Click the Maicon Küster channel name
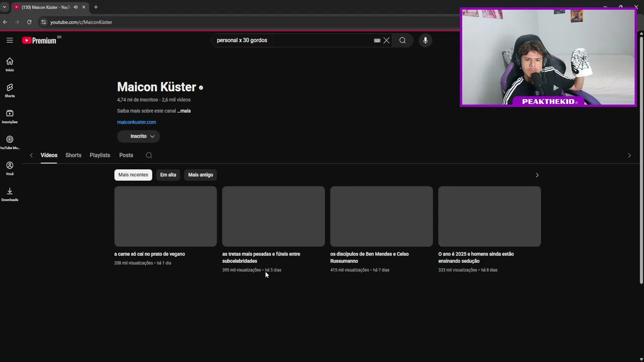This screenshot has width=644, height=362. tap(156, 87)
